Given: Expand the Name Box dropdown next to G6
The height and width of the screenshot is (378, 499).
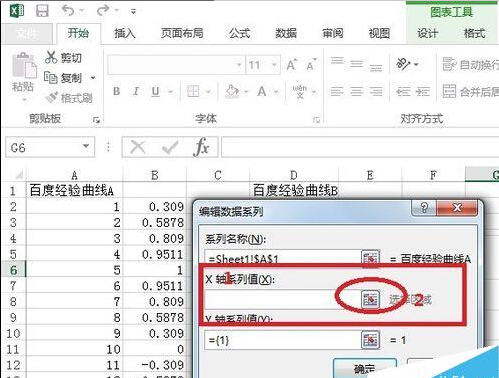Looking at the screenshot, I should coord(86,146).
